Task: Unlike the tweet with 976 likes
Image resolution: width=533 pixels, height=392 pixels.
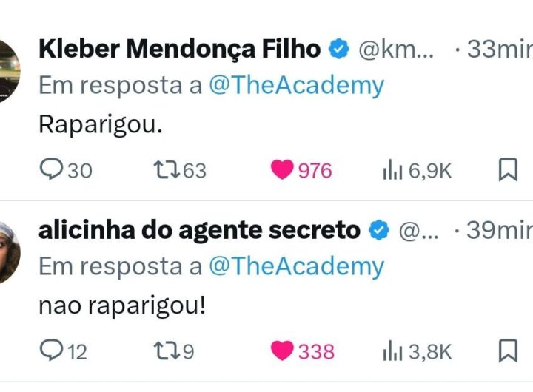Action: (x=301, y=170)
